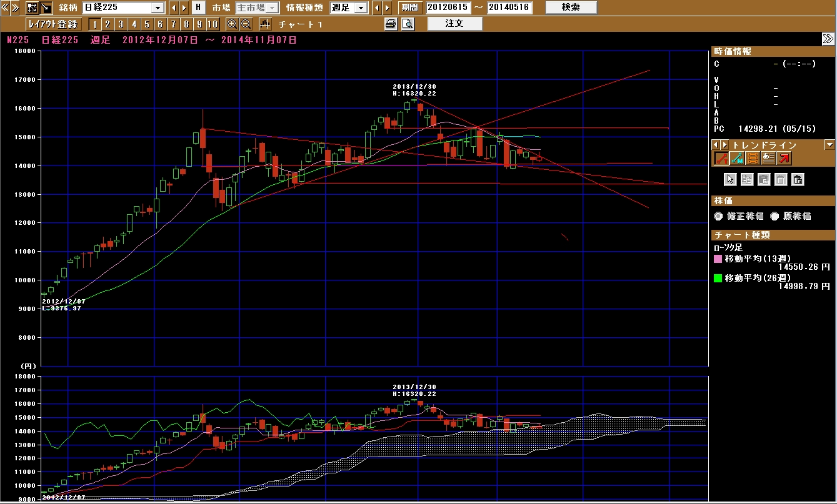The width and height of the screenshot is (837, 504).
Task: Switch to layout tab 4
Action: coord(133,24)
